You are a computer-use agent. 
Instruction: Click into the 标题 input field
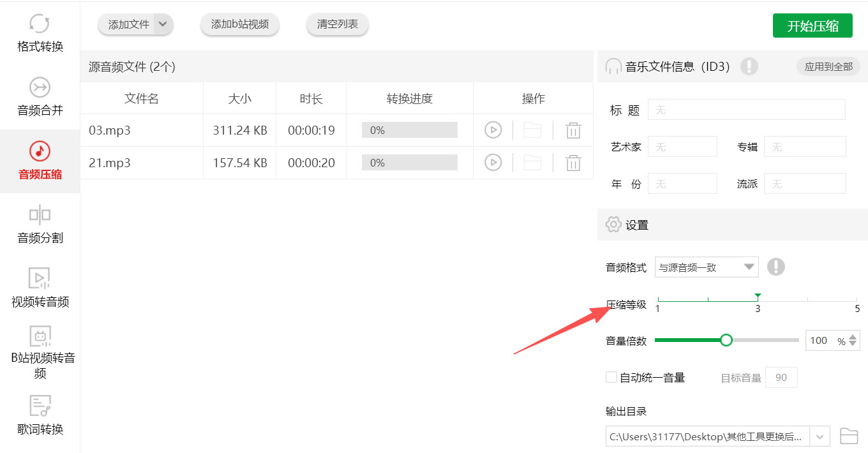[x=747, y=110]
